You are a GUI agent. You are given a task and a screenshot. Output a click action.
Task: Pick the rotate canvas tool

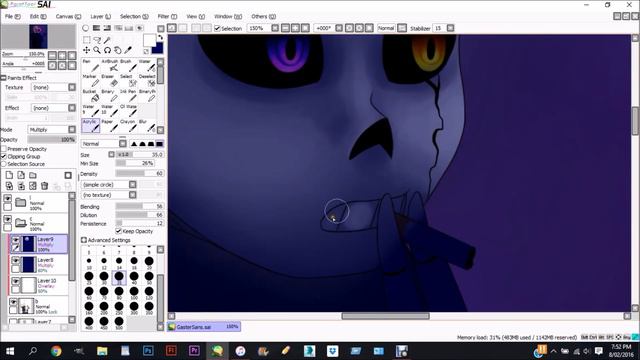click(x=107, y=50)
